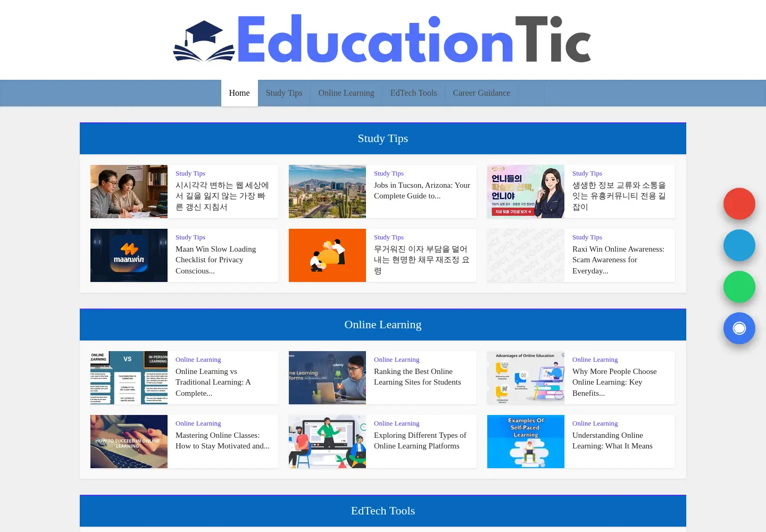Open the Career Guidance menu item

481,93
